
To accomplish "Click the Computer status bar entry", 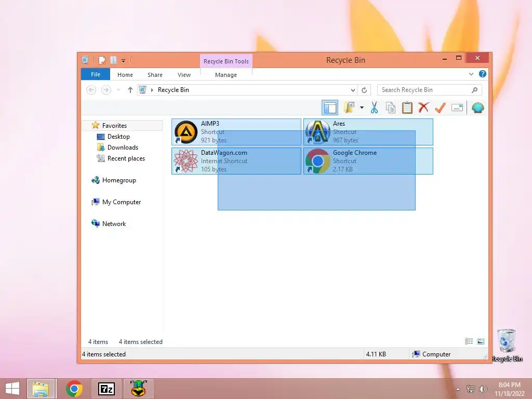I will (431, 354).
